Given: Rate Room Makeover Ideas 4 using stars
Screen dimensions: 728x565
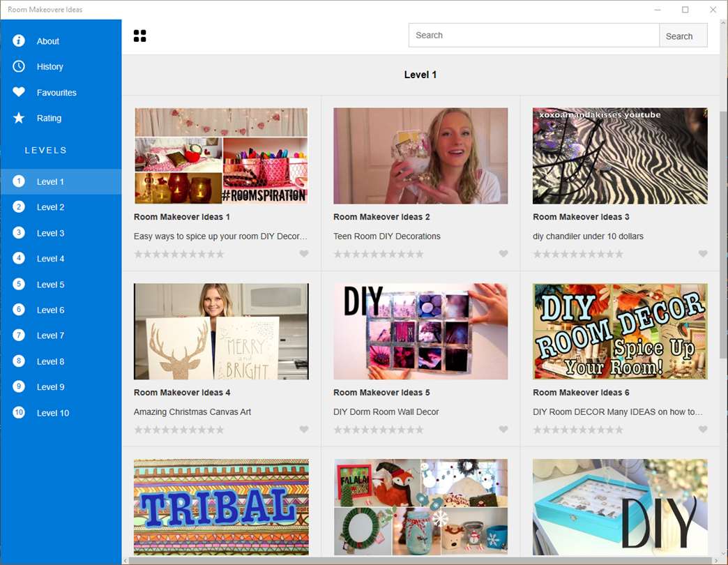Looking at the screenshot, I should [179, 430].
